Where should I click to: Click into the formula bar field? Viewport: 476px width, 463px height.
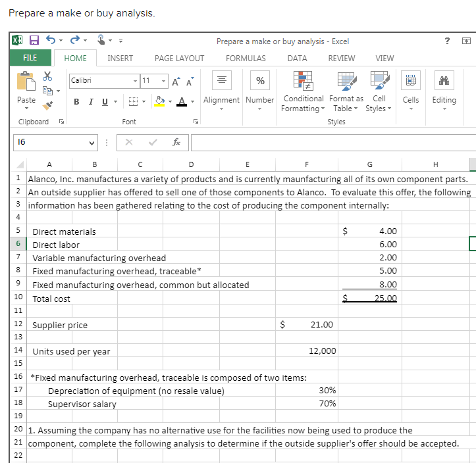333,143
